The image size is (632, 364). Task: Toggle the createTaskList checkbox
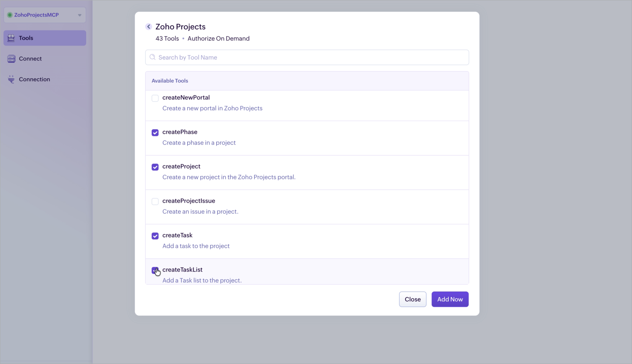(155, 270)
